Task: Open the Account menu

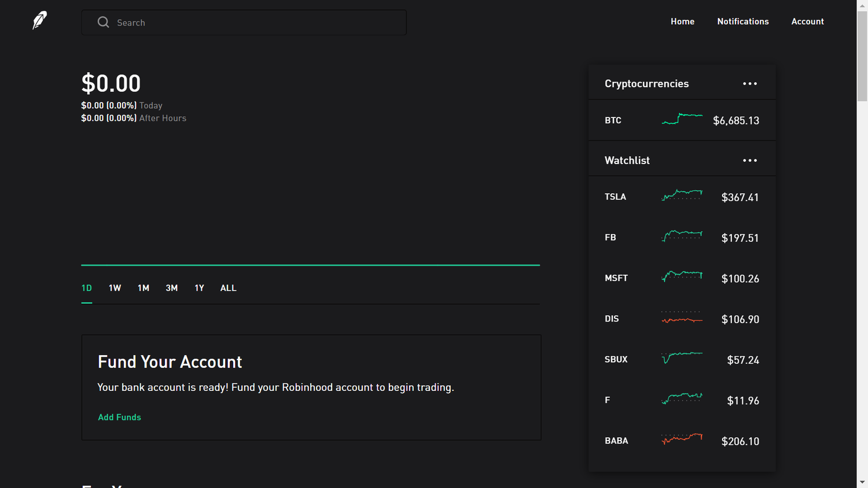Action: pos(807,21)
